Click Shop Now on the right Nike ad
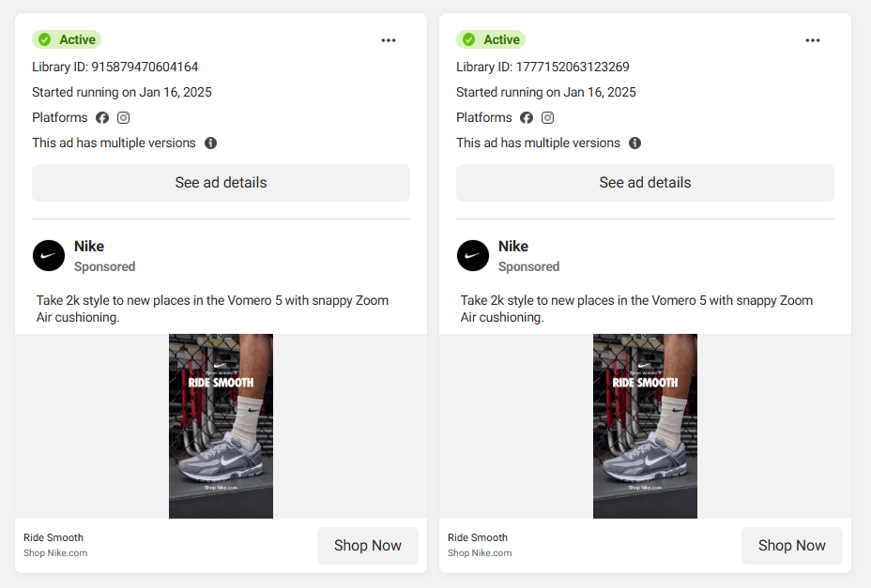The width and height of the screenshot is (871, 588). pyautogui.click(x=791, y=545)
